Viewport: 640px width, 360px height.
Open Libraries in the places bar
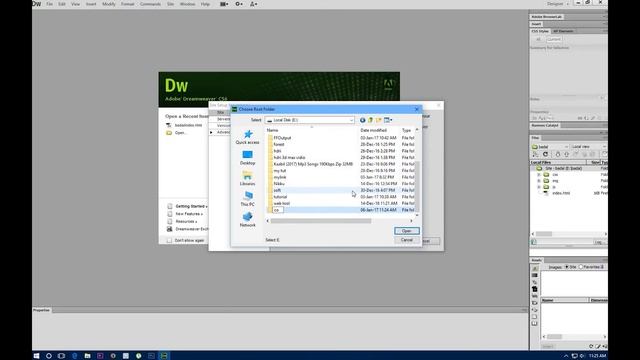[247, 178]
